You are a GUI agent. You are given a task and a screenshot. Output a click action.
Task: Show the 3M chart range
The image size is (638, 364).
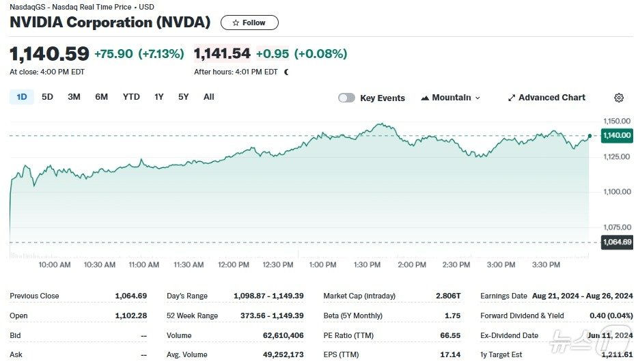(74, 97)
